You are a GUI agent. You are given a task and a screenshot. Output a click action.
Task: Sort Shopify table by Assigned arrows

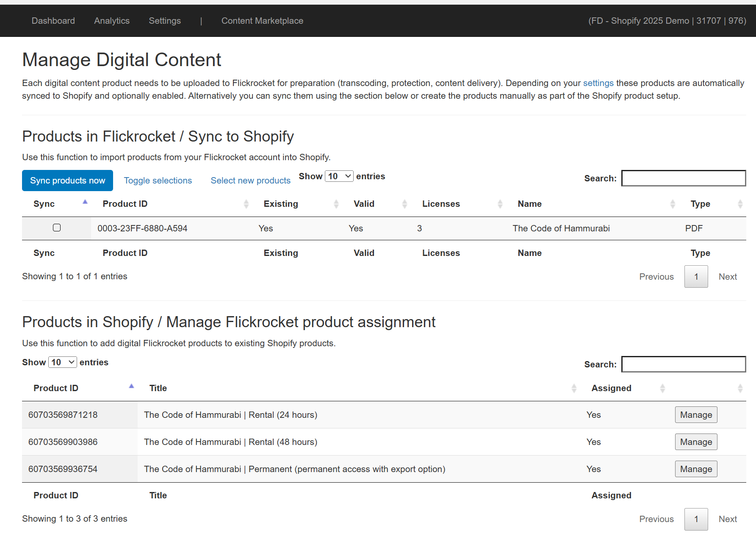[x=662, y=388]
